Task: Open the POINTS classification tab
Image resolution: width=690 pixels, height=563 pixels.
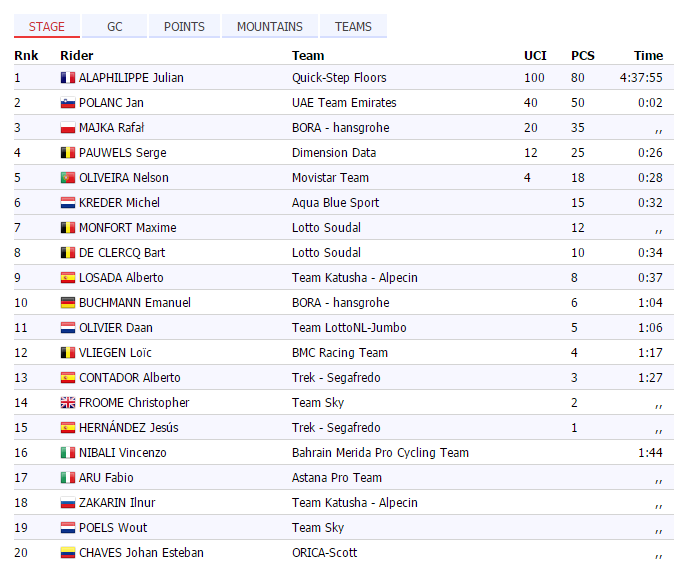Action: 184,27
